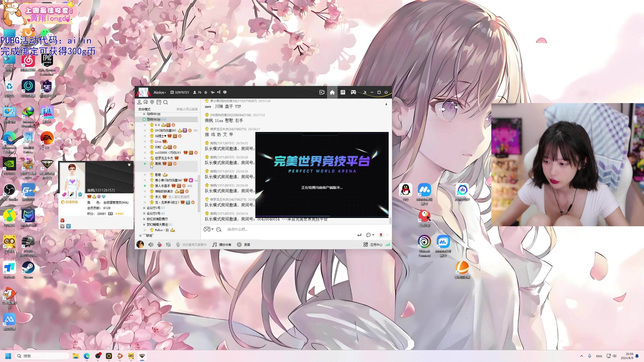Viewport: 644px width, 362px height.
Task: Open the members list person icon
Action: (x=139, y=102)
